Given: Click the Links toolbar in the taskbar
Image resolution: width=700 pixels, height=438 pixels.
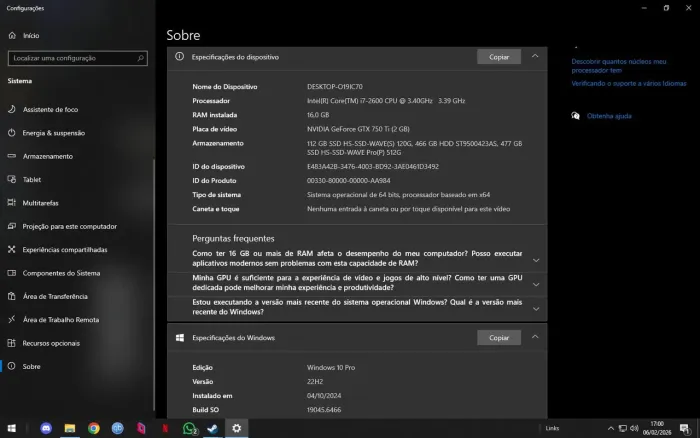Looking at the screenshot, I should pyautogui.click(x=552, y=428).
